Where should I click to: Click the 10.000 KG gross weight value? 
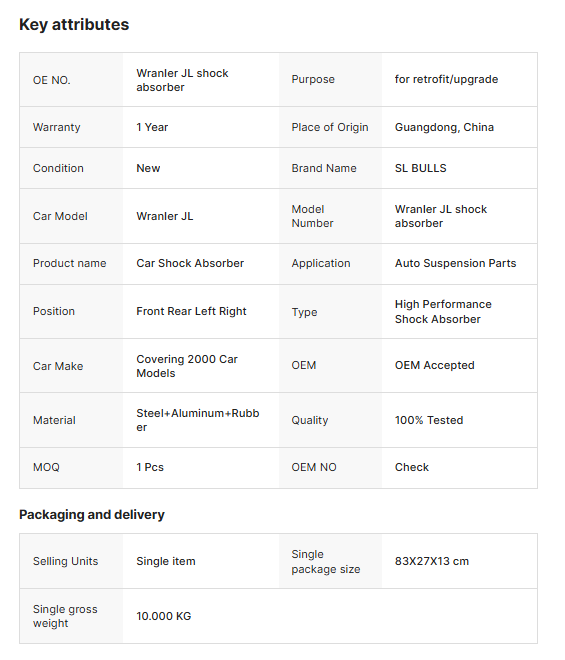click(163, 616)
